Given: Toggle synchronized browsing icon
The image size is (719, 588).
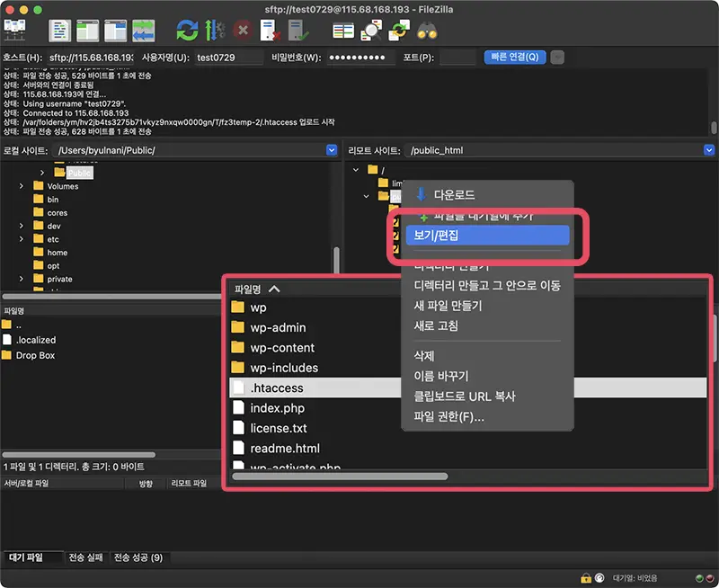Looking at the screenshot, I should click(399, 31).
